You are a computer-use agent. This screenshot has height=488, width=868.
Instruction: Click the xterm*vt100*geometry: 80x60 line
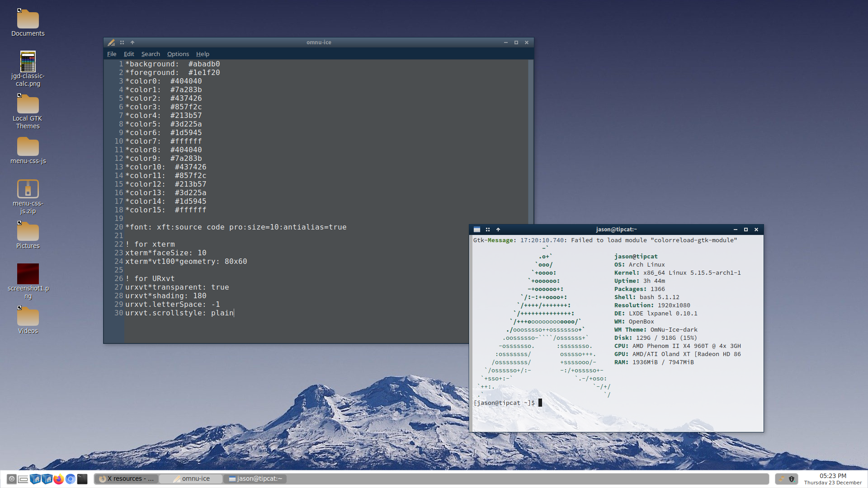186,262
